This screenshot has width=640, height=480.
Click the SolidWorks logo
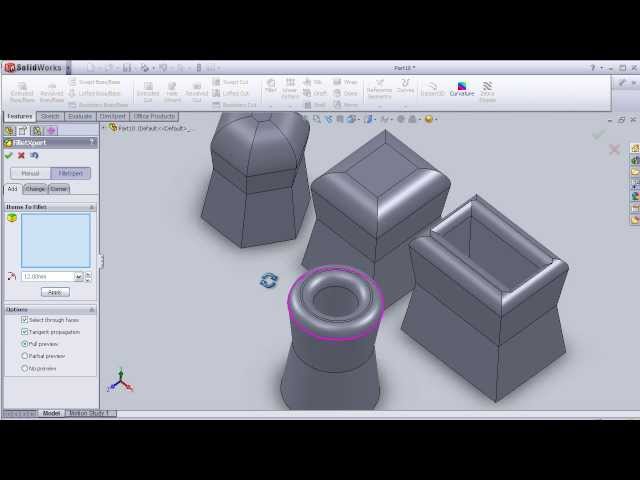click(x=33, y=67)
